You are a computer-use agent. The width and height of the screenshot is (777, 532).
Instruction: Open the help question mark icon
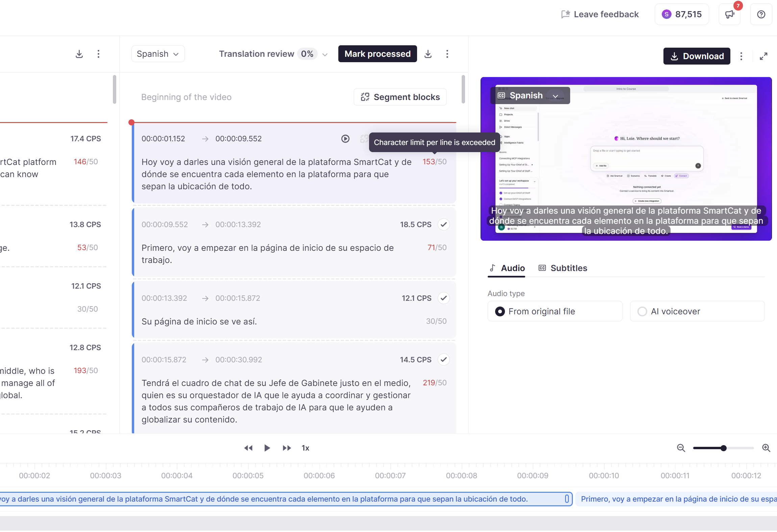click(x=761, y=14)
